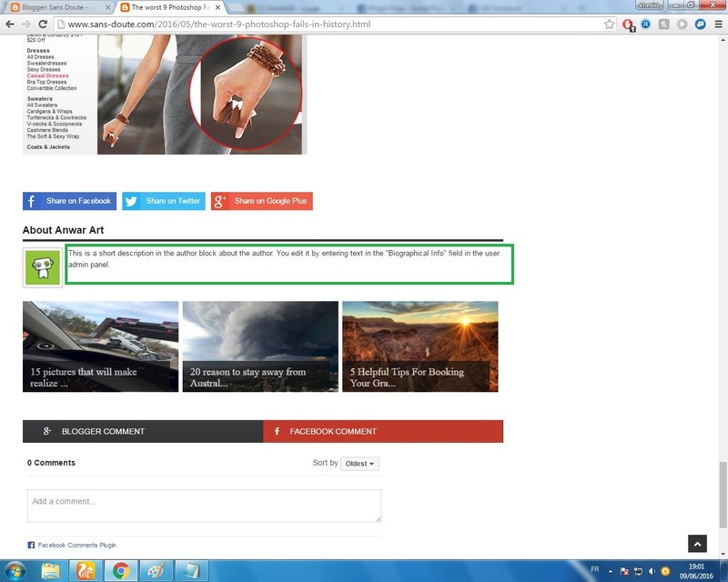The image size is (728, 582).
Task: Click the scrollbar up arrow
Action: pos(723,40)
